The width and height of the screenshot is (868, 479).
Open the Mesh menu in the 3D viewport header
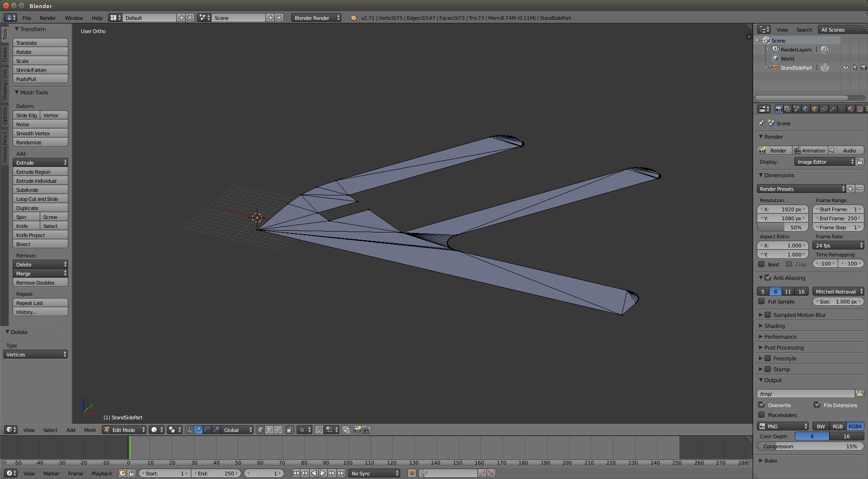(90, 430)
